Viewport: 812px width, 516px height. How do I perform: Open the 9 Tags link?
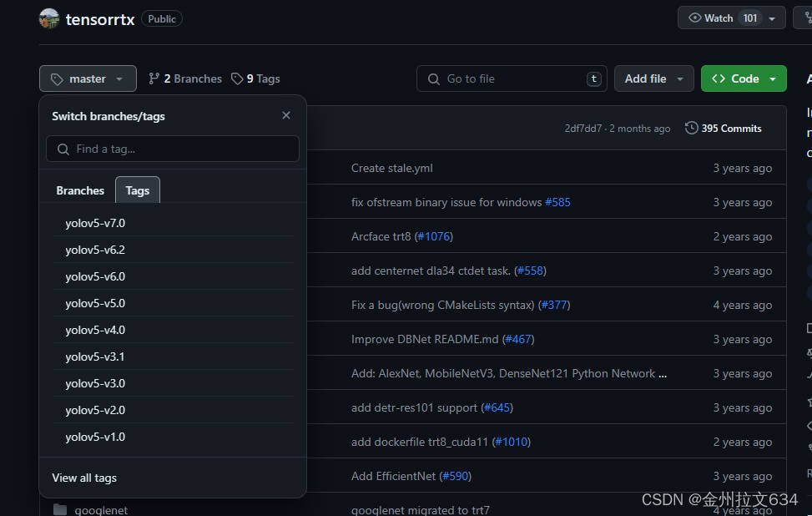pyautogui.click(x=255, y=78)
